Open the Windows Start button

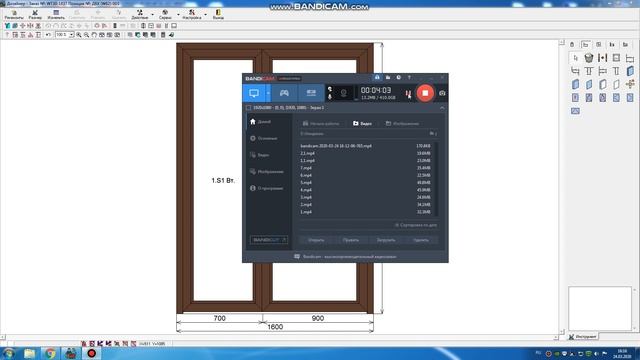point(8,353)
